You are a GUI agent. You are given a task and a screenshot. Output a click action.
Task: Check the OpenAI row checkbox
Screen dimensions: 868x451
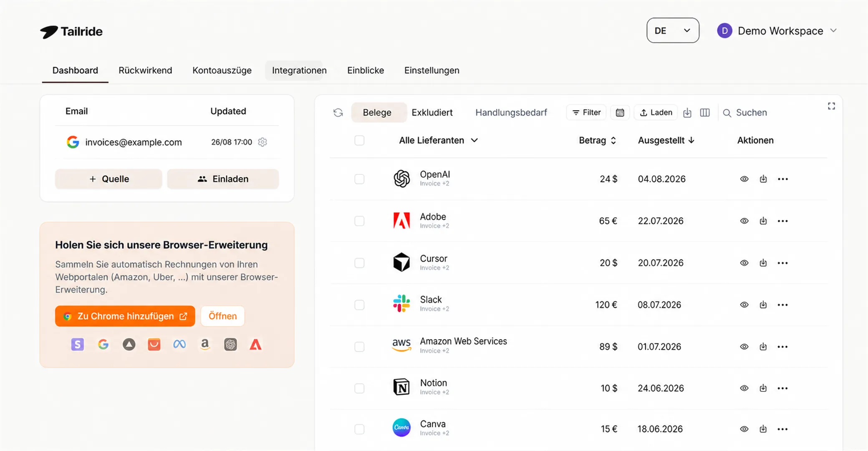click(359, 179)
